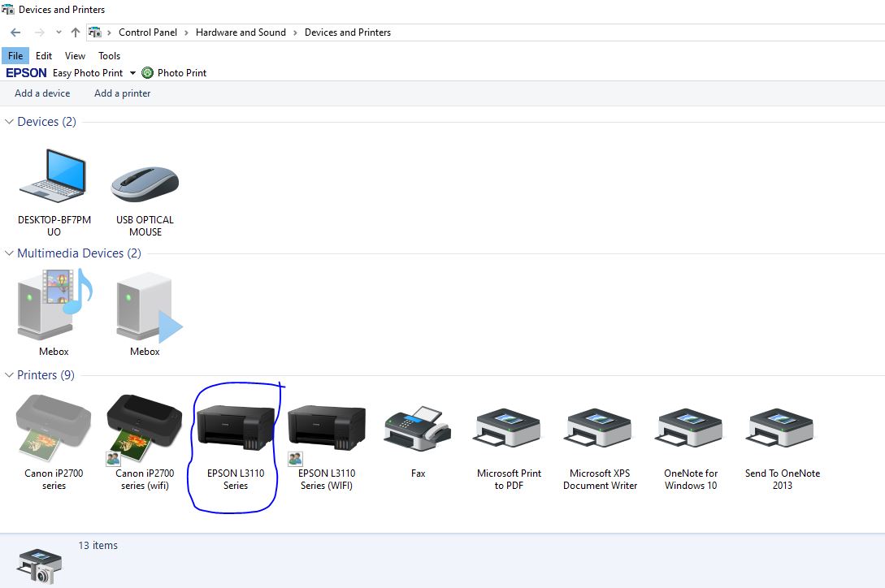Click Easy Photo Print toolbar label
885x588 pixels.
coord(88,73)
